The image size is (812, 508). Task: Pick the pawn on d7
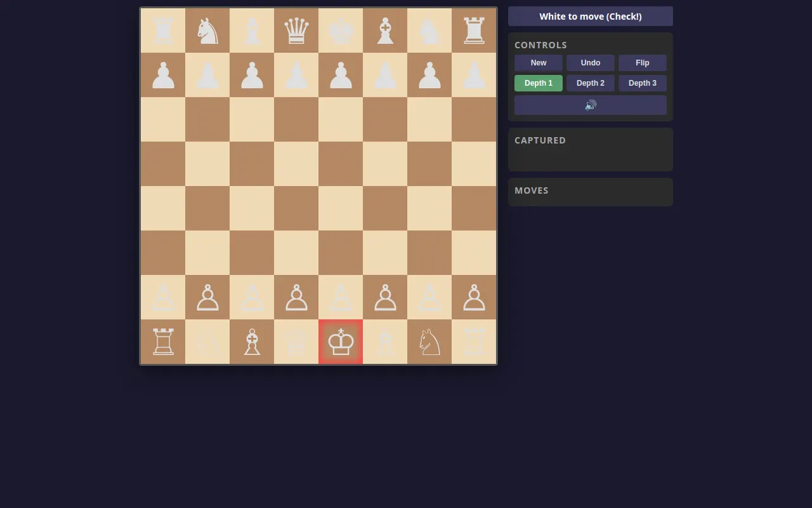click(296, 75)
